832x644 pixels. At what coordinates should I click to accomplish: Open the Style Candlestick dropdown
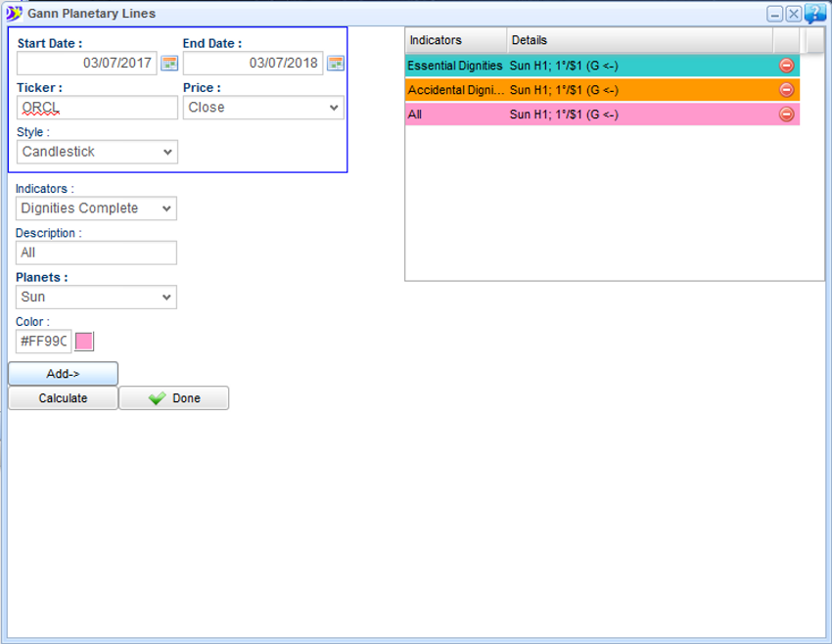(97, 152)
